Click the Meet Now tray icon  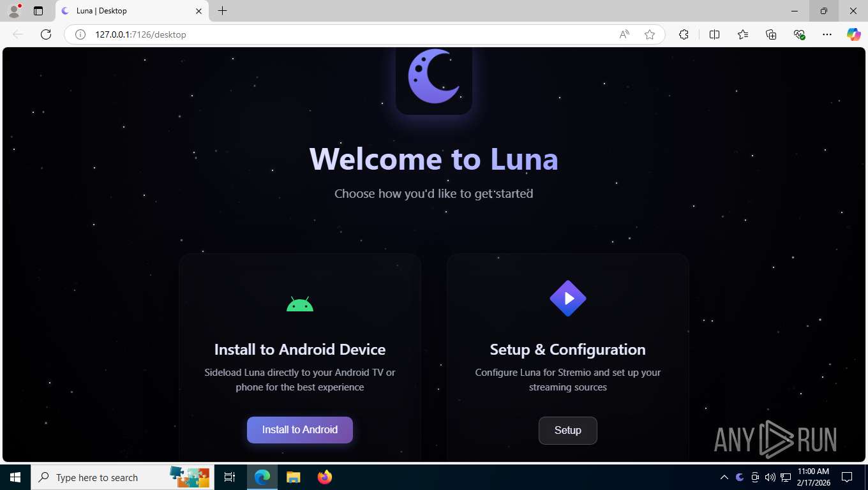pyautogui.click(x=755, y=477)
